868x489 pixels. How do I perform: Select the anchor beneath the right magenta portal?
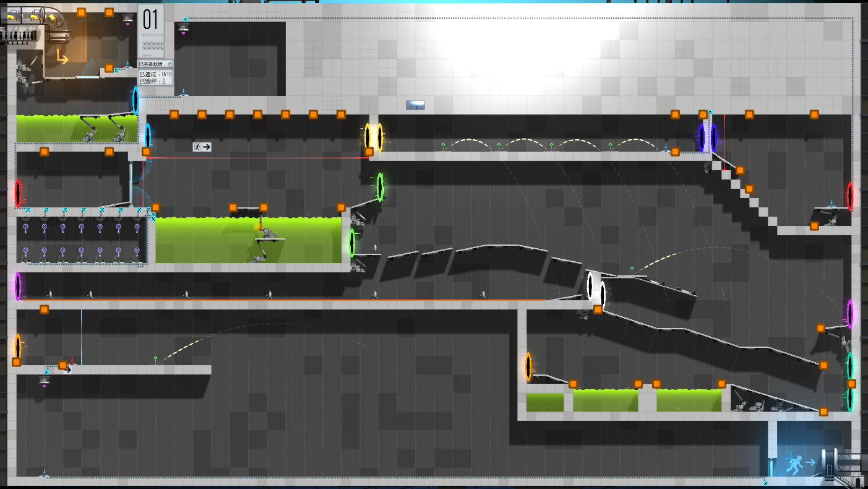(820, 328)
